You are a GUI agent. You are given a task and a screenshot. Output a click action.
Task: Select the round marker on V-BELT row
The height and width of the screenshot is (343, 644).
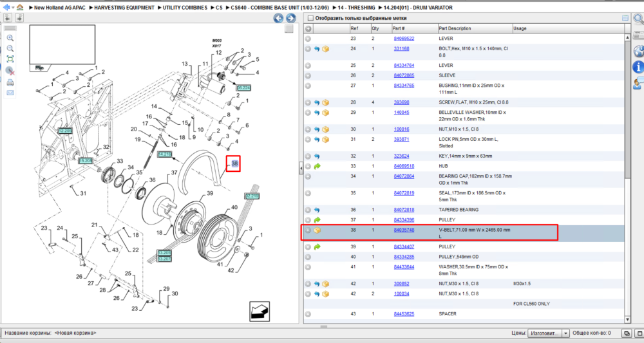pos(308,230)
